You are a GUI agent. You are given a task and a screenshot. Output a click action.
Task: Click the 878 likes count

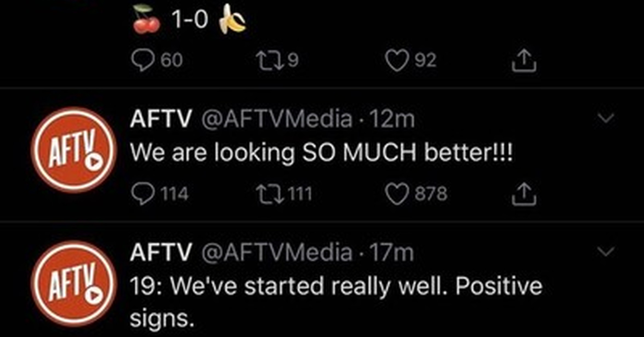pyautogui.click(x=431, y=194)
